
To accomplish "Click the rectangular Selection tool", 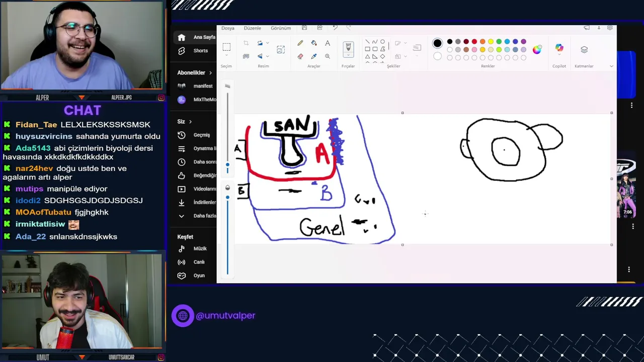I will tap(226, 47).
